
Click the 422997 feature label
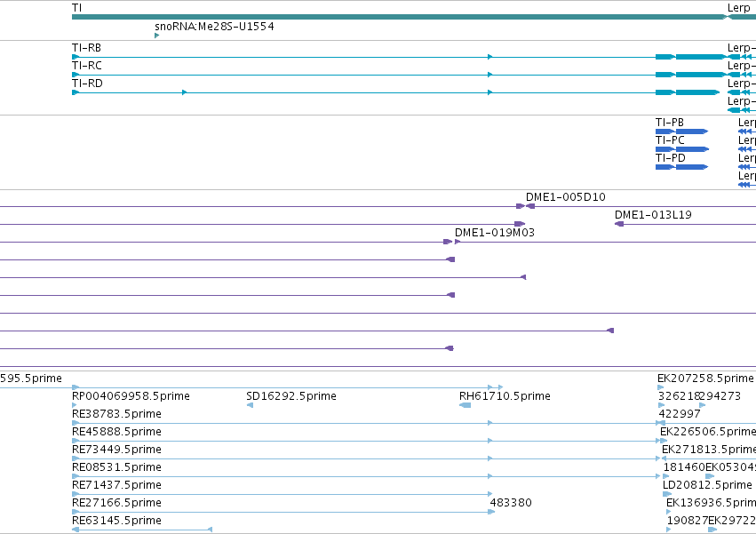680,414
